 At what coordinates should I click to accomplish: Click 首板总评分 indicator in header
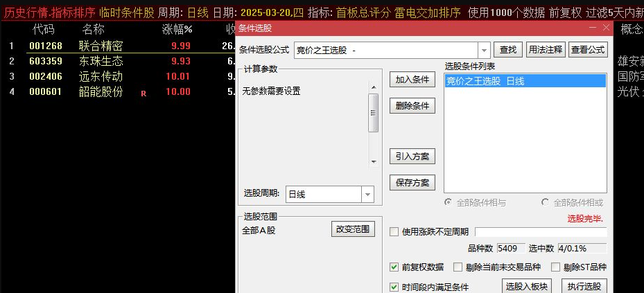[x=363, y=13]
